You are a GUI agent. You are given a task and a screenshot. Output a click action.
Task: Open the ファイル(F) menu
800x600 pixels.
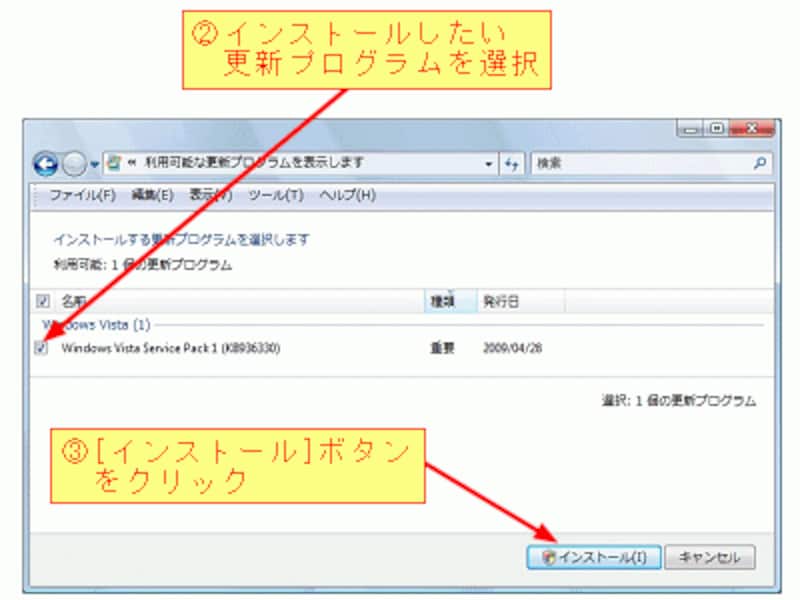pyautogui.click(x=83, y=195)
